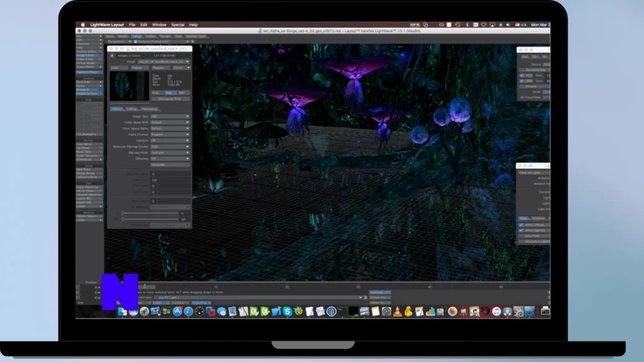This screenshot has height=362, width=644.
Task: Toggle the HPB checkbox
Action: point(521,81)
